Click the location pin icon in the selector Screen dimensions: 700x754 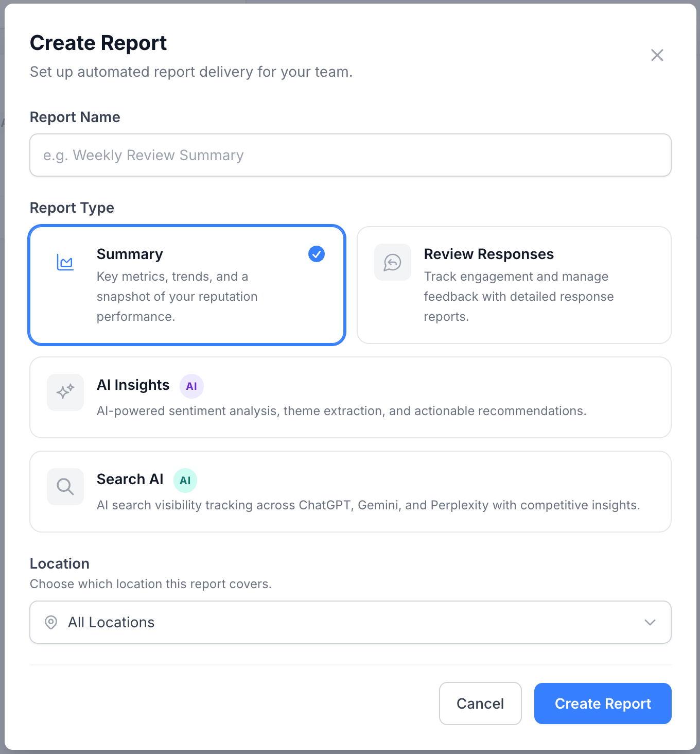50,622
